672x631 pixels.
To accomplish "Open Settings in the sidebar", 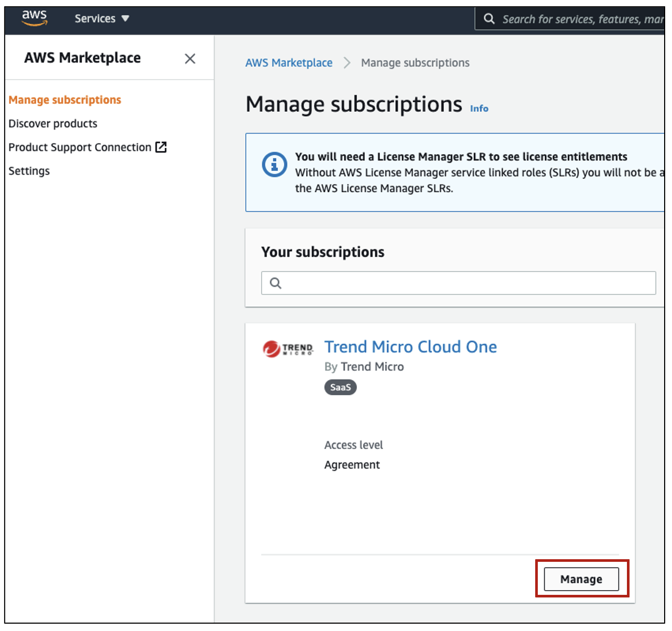I will [29, 171].
